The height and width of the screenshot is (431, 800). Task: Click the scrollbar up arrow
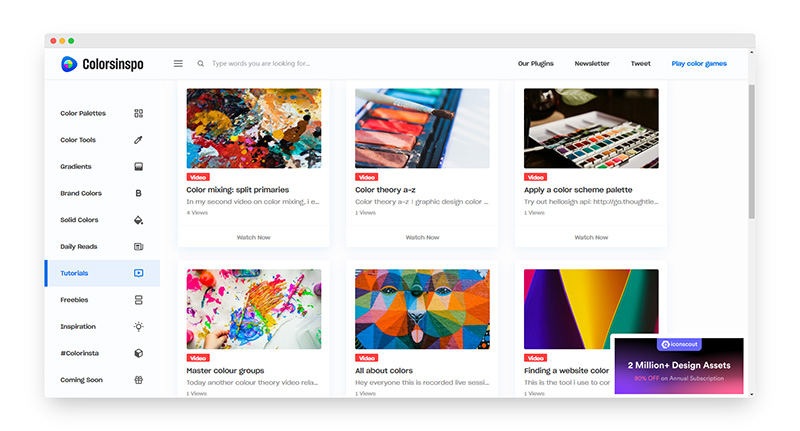coord(752,52)
